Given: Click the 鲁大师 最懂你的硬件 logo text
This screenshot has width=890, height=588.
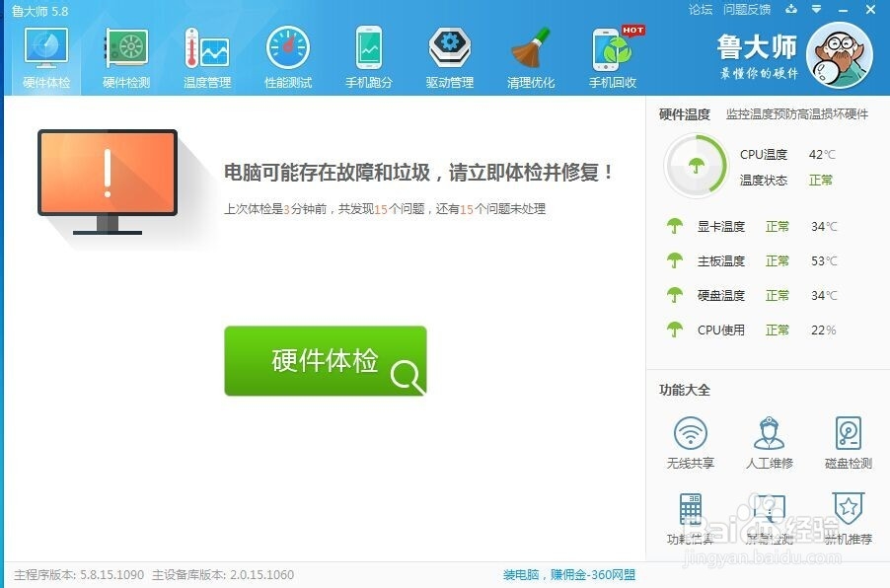Looking at the screenshot, I should tap(757, 56).
